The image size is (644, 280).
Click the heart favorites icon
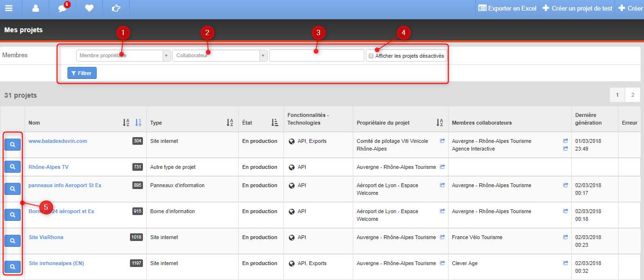(89, 8)
